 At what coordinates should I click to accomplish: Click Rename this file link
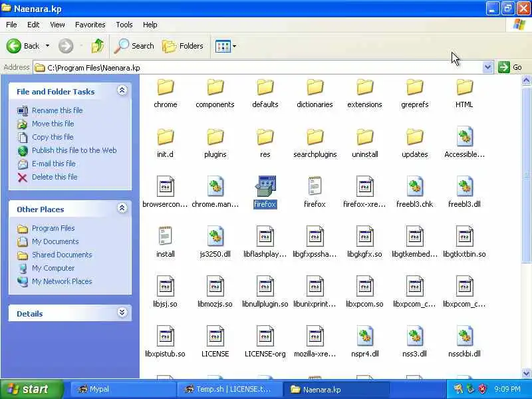click(57, 110)
